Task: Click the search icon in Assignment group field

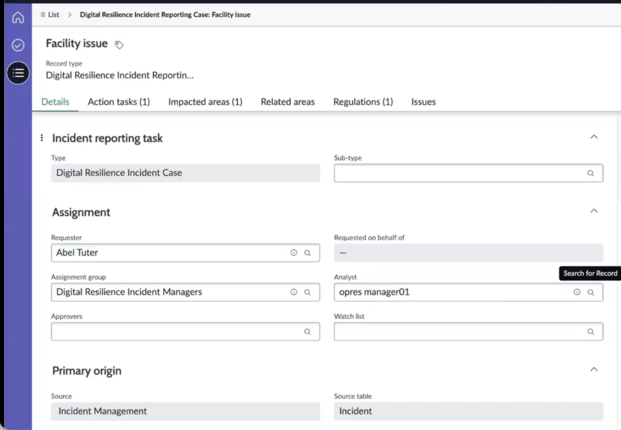Action: pyautogui.click(x=308, y=292)
